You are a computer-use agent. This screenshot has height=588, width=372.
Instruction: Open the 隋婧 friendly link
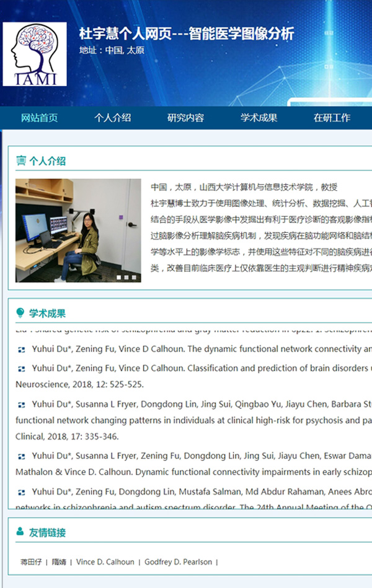(59, 562)
